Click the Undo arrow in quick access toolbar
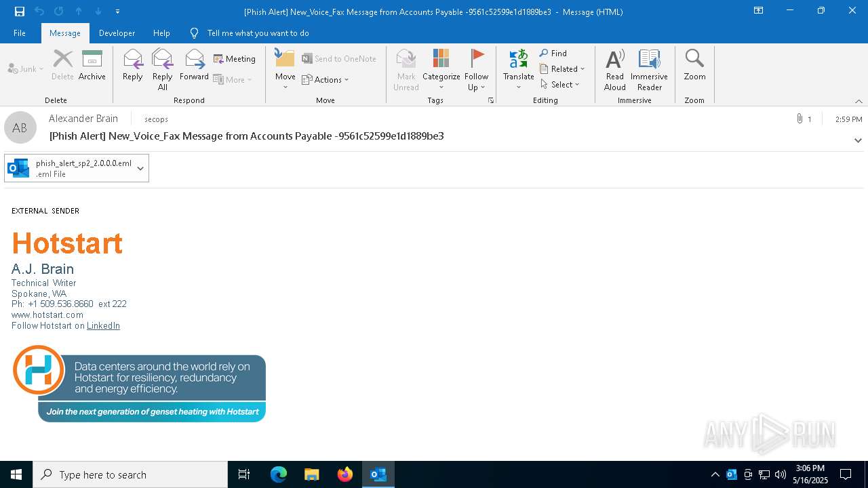The height and width of the screenshot is (488, 868). pyautogui.click(x=39, y=11)
